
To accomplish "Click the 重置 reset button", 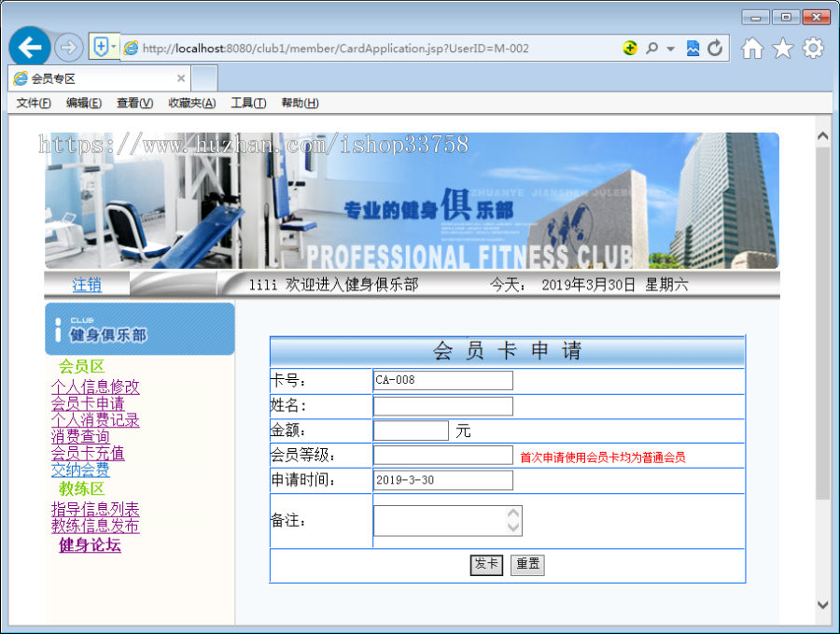I will tap(526, 564).
